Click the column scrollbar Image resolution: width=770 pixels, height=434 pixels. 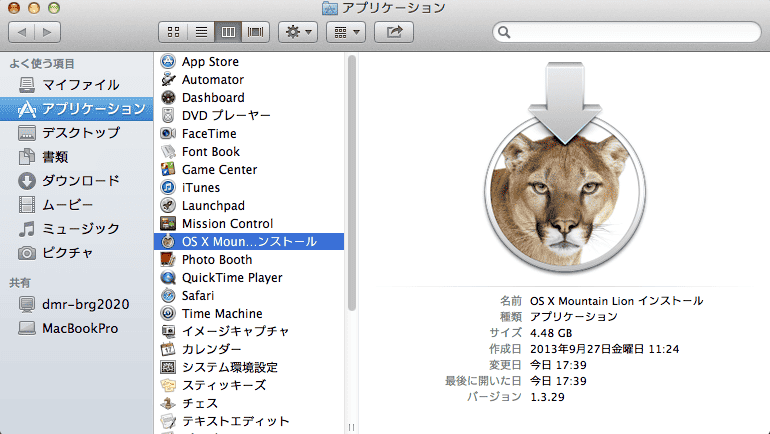click(x=352, y=183)
